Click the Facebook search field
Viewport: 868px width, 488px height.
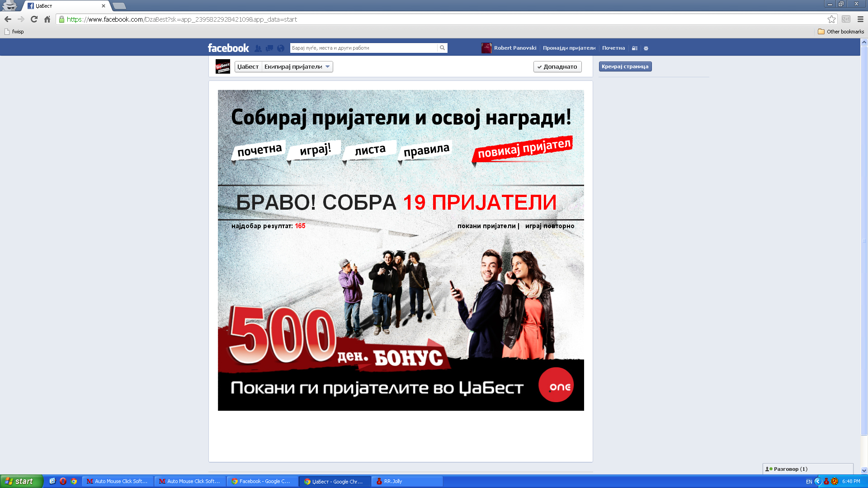coord(363,48)
